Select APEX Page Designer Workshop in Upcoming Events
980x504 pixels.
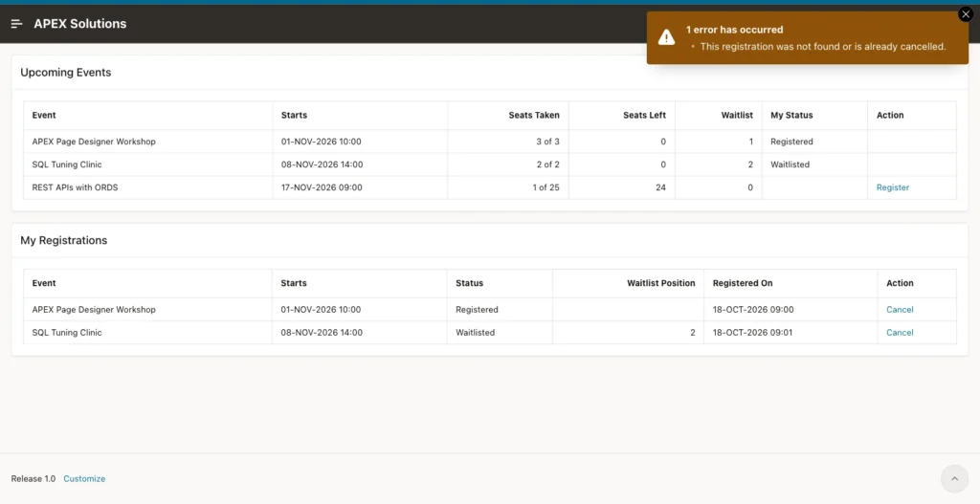coord(94,142)
